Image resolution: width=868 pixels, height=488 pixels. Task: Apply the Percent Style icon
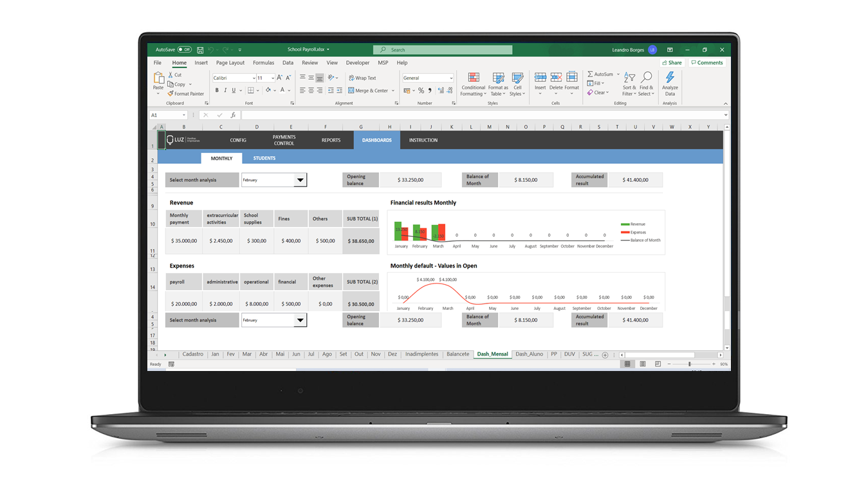click(421, 91)
